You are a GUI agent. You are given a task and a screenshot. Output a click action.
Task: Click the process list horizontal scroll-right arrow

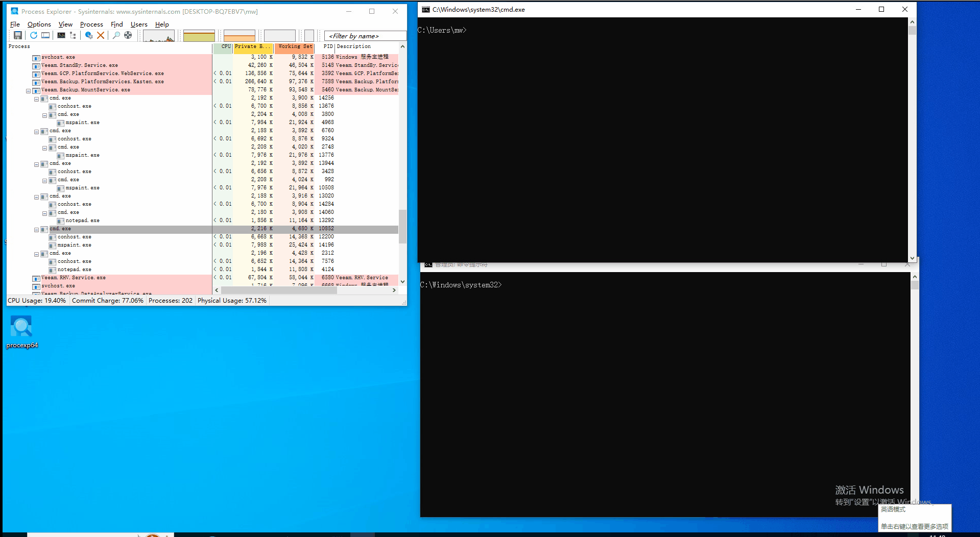click(394, 290)
